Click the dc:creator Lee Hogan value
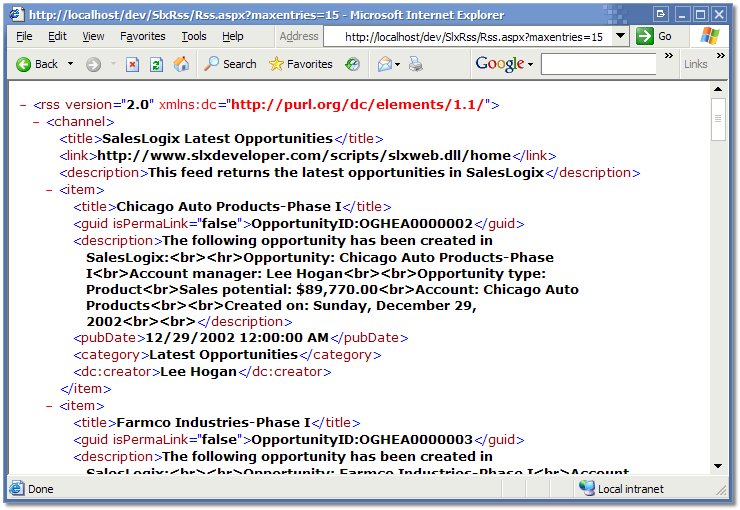Viewport: 740px width, 510px height. click(198, 372)
